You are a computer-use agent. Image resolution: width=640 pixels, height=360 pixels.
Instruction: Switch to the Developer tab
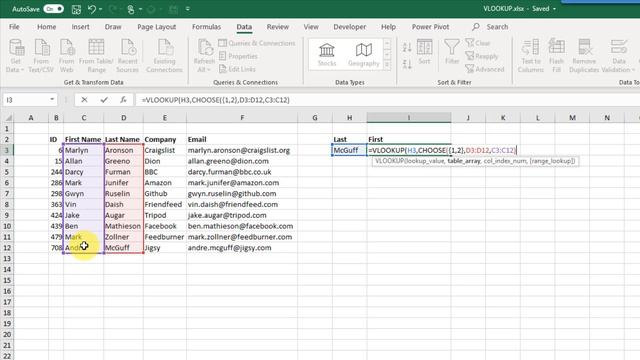click(x=350, y=27)
